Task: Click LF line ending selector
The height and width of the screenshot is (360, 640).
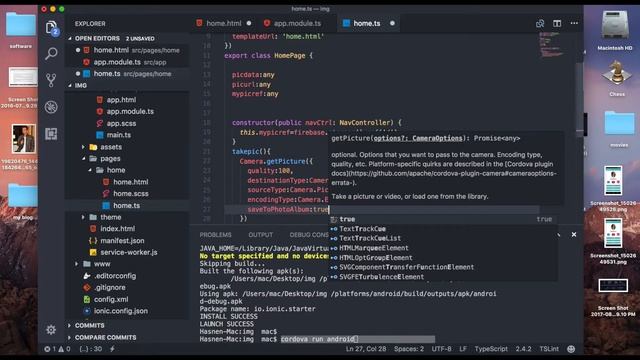Action: (463, 349)
